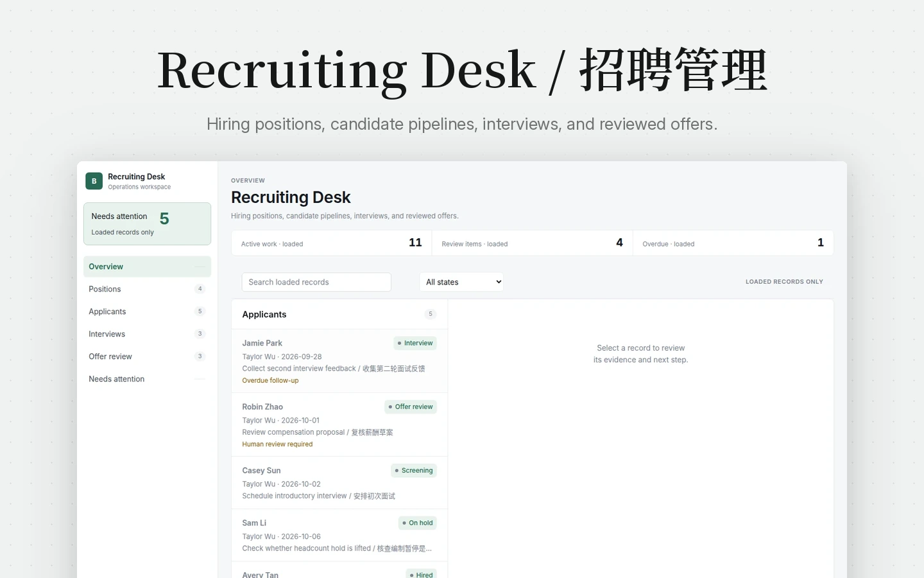Expand the All states dropdown
This screenshot has width=924, height=578.
[461, 282]
